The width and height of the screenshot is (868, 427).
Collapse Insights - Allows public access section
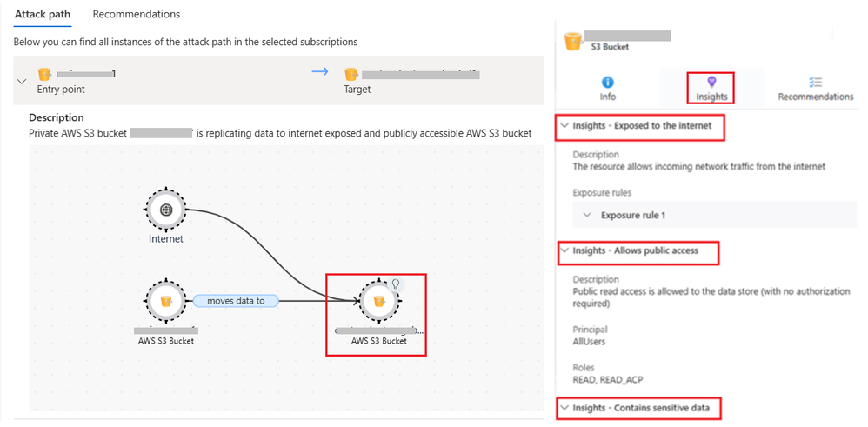point(564,250)
